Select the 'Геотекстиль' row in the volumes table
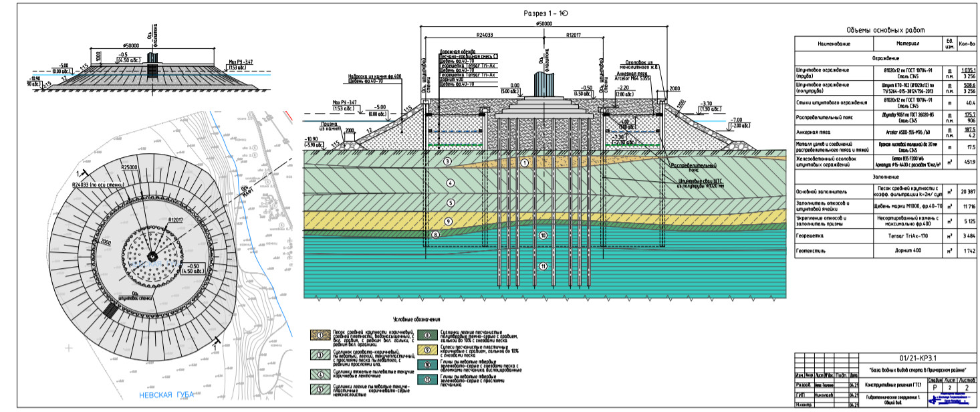The image size is (980, 412). (x=887, y=251)
